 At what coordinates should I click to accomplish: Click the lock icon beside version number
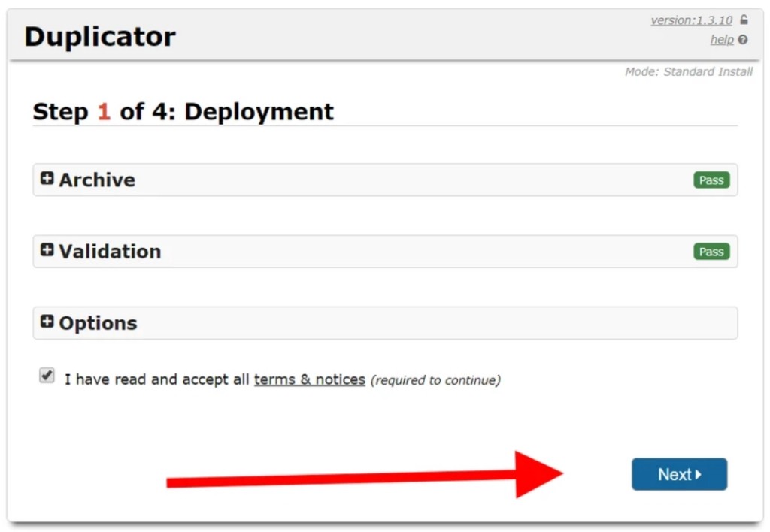coord(744,20)
